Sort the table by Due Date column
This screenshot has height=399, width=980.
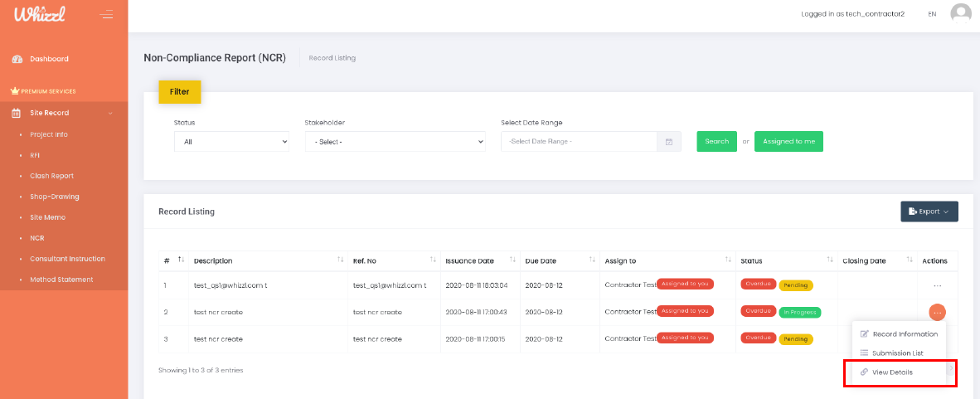click(592, 260)
